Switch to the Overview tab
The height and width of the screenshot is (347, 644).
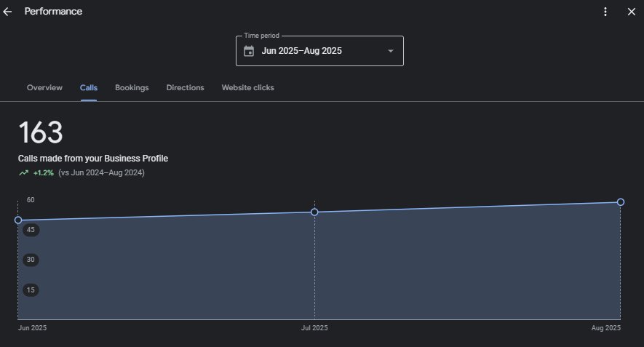[44, 88]
